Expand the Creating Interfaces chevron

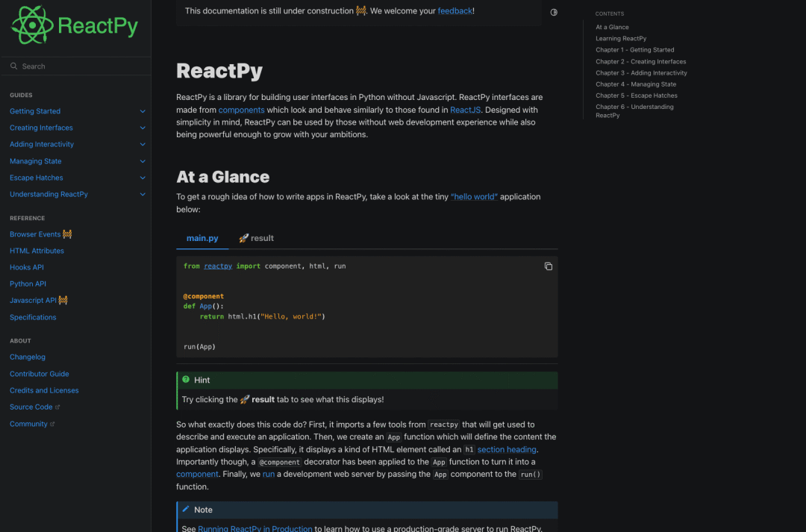pyautogui.click(x=143, y=128)
